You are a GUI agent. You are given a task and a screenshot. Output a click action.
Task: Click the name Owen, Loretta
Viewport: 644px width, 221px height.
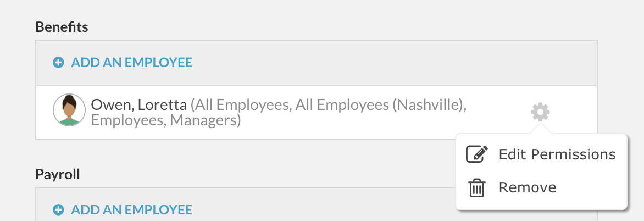139,105
